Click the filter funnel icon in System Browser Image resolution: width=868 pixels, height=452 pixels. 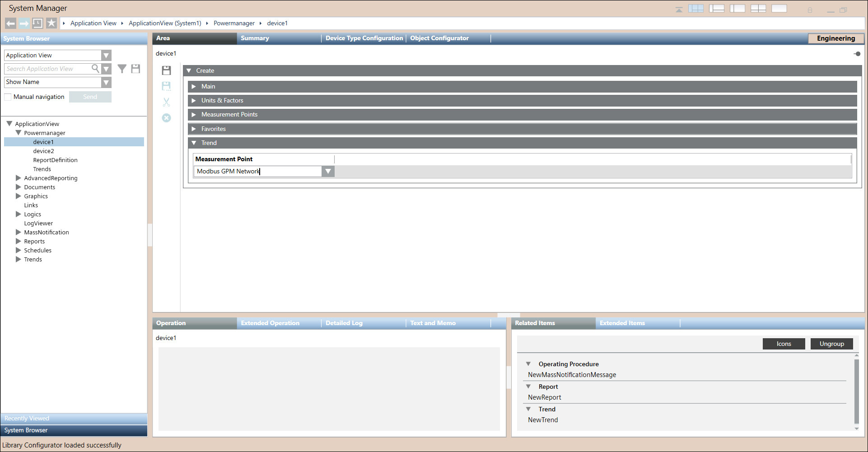click(122, 69)
